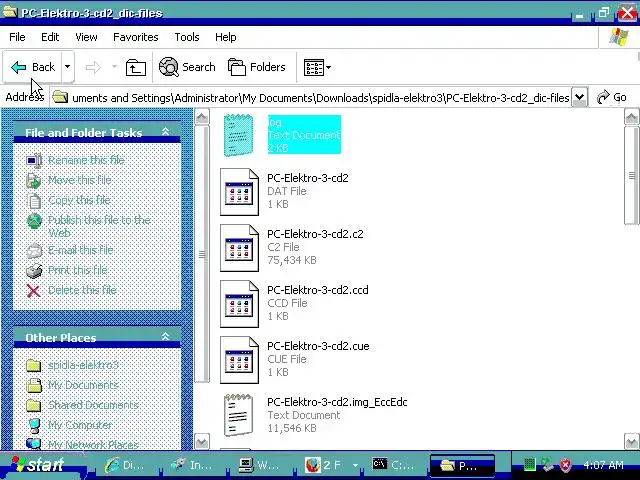This screenshot has height=480, width=640.
Task: Click E-mail this file
Action: (80, 250)
